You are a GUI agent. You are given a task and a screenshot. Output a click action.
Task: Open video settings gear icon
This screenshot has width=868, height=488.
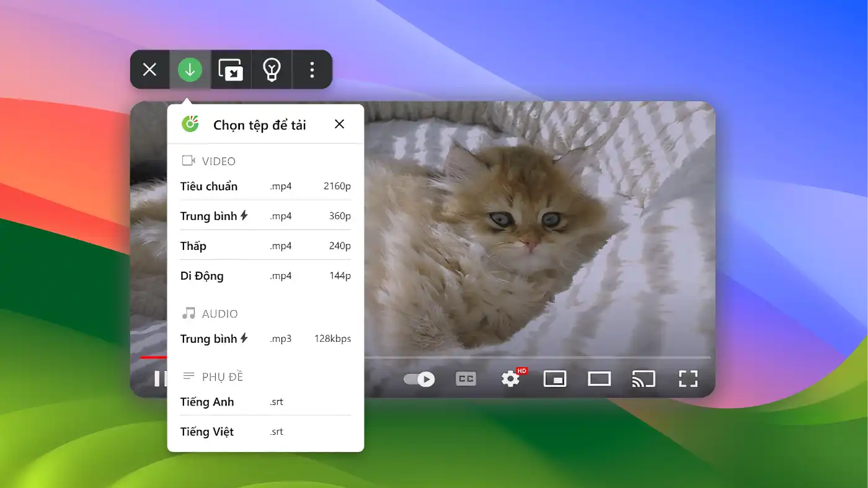click(510, 379)
